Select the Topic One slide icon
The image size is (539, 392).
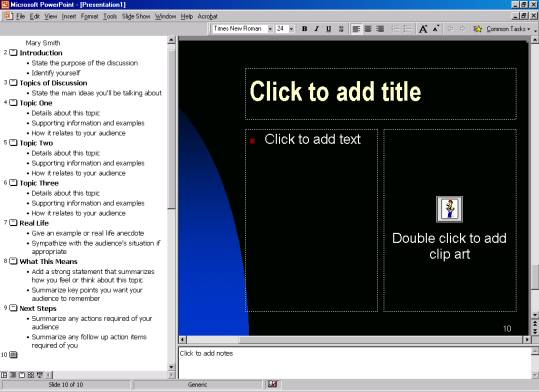(x=13, y=103)
